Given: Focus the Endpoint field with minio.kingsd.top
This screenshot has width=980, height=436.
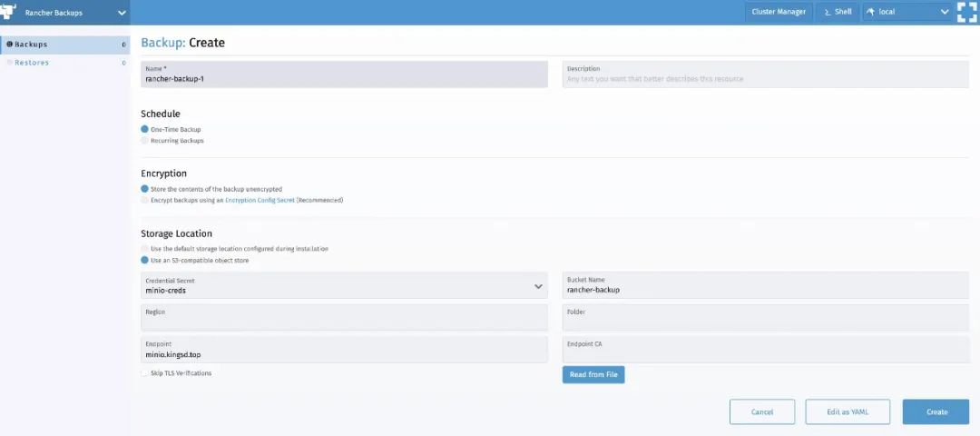Looking at the screenshot, I should click(x=345, y=350).
